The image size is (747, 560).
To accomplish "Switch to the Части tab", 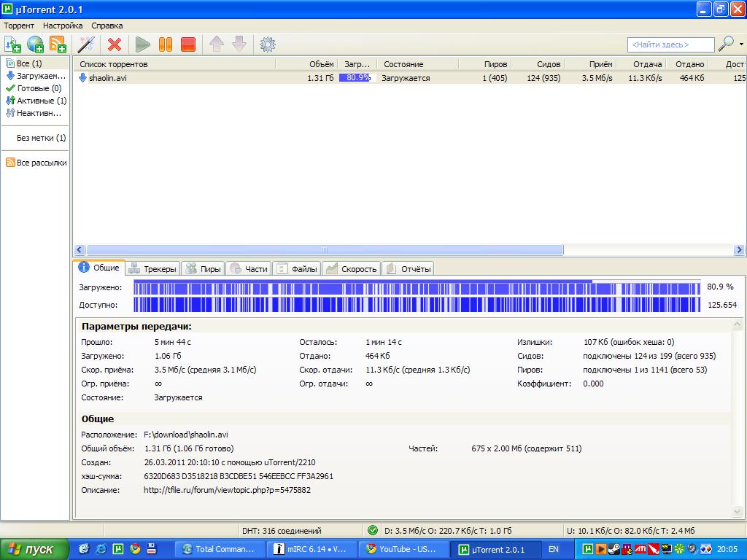I will click(x=249, y=269).
